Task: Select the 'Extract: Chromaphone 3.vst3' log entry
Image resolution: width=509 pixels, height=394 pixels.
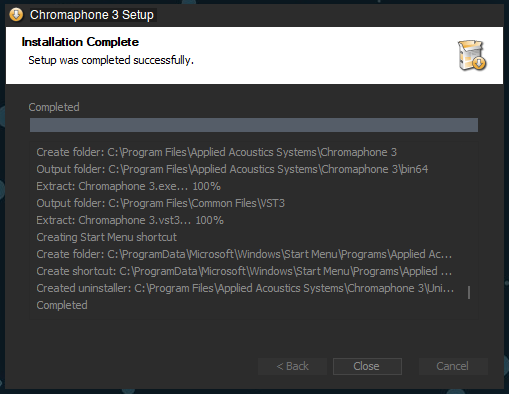Action: 130,220
